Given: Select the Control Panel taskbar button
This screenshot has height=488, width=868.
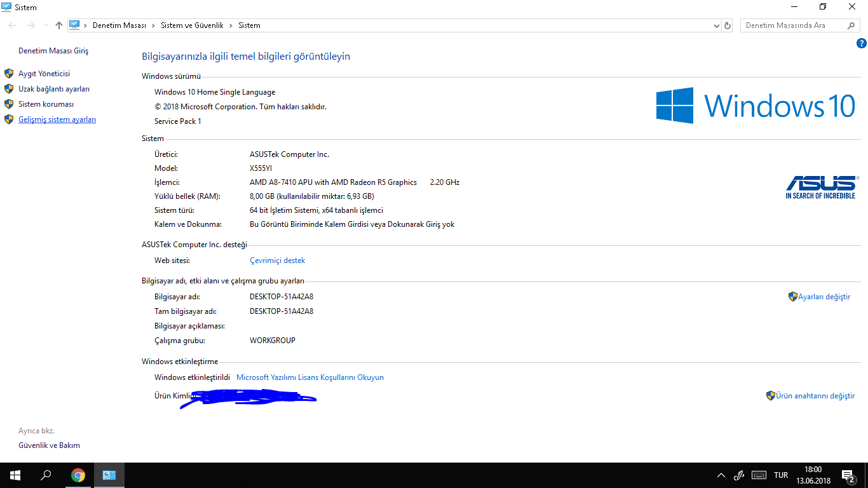Looking at the screenshot, I should pyautogui.click(x=109, y=475).
